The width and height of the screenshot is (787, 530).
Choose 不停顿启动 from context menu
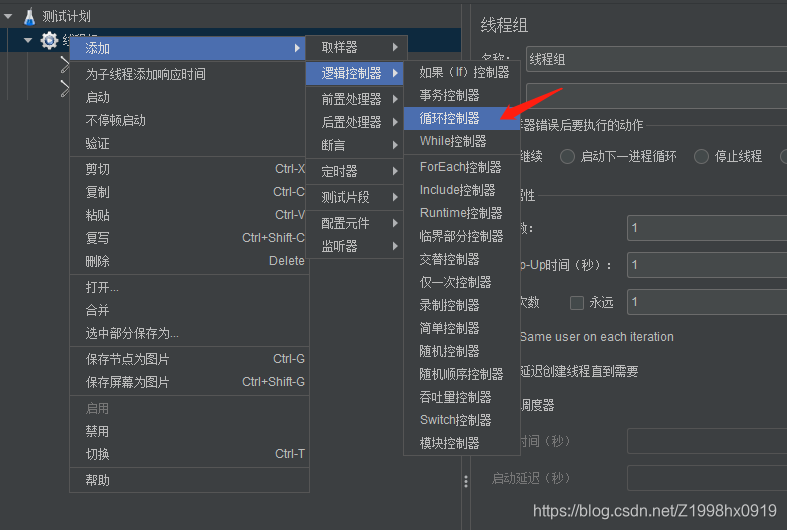[x=189, y=120]
